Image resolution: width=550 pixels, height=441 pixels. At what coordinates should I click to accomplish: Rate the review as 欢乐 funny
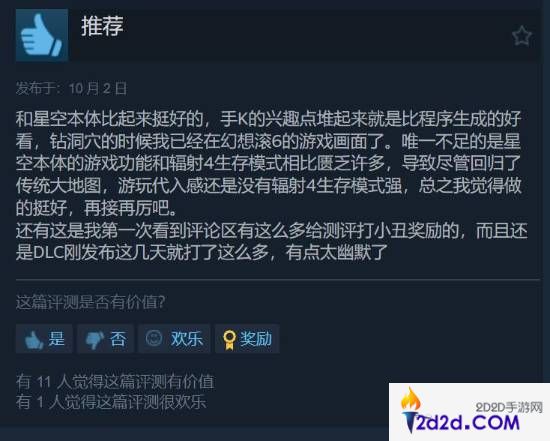click(187, 339)
